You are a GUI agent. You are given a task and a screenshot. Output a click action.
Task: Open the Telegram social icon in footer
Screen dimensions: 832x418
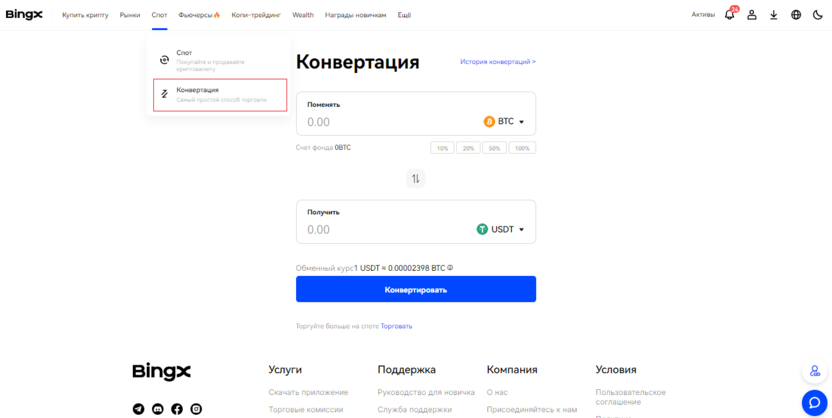[x=138, y=409]
